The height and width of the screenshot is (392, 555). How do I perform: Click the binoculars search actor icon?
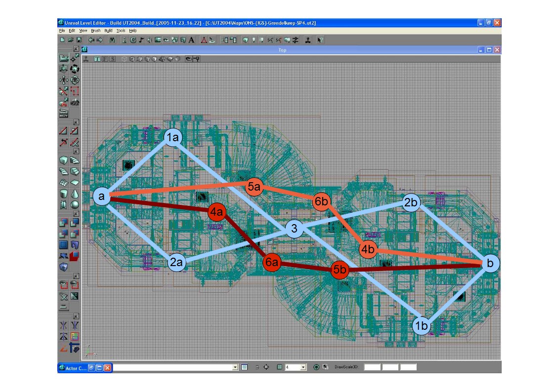coord(112,40)
